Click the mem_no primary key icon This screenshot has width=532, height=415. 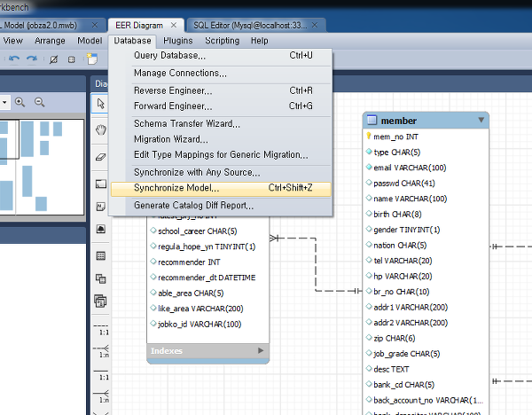pyautogui.click(x=369, y=137)
